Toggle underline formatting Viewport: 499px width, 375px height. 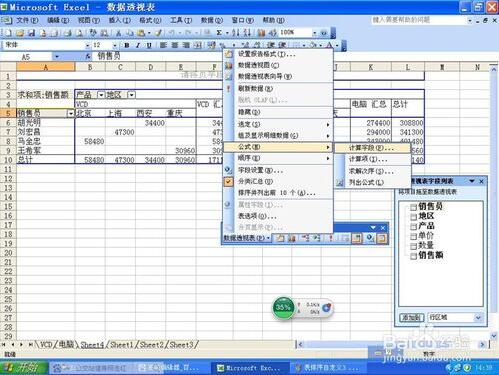pyautogui.click(x=149, y=45)
